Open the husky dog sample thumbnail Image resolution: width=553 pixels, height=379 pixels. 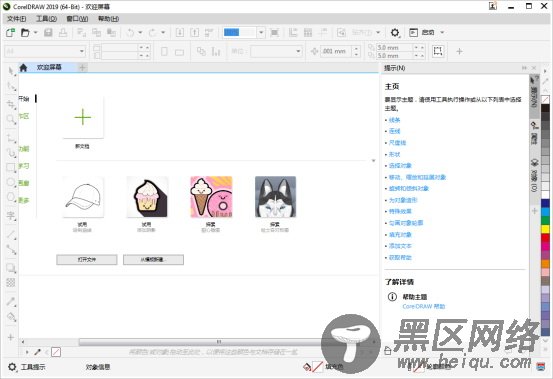click(x=275, y=197)
